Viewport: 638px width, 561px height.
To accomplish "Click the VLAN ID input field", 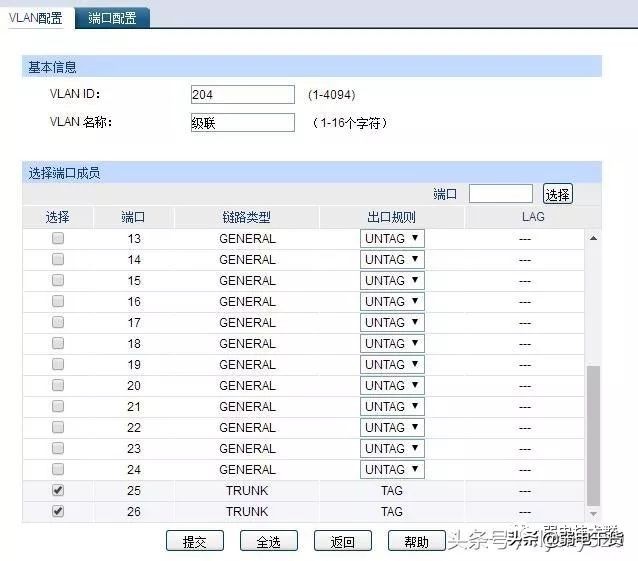I will (x=243, y=94).
